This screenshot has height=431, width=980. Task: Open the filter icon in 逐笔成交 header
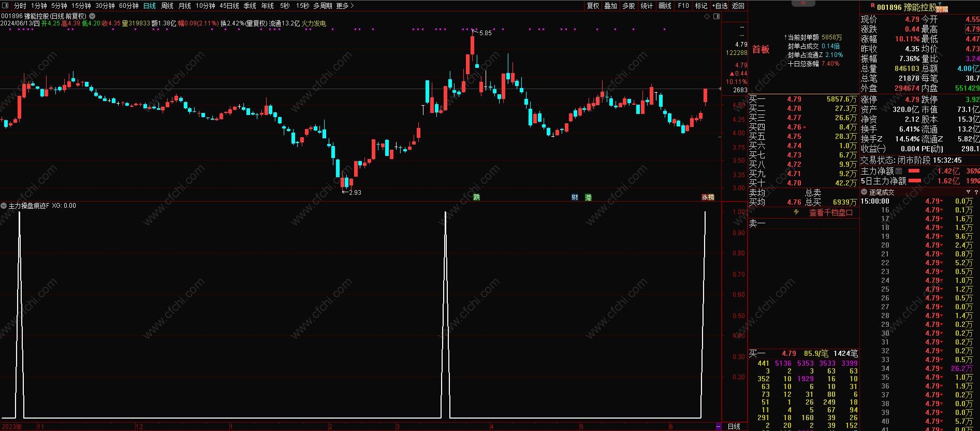pos(968,192)
